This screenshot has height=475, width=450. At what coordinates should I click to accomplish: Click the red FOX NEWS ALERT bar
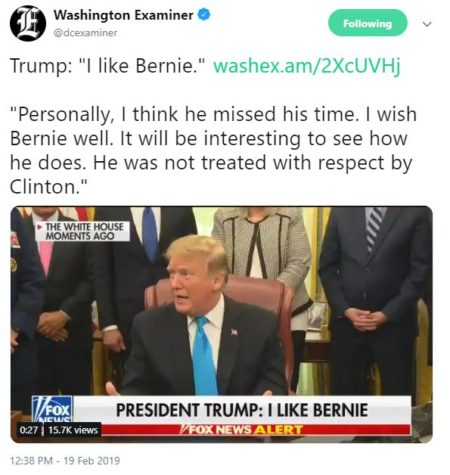[256, 430]
